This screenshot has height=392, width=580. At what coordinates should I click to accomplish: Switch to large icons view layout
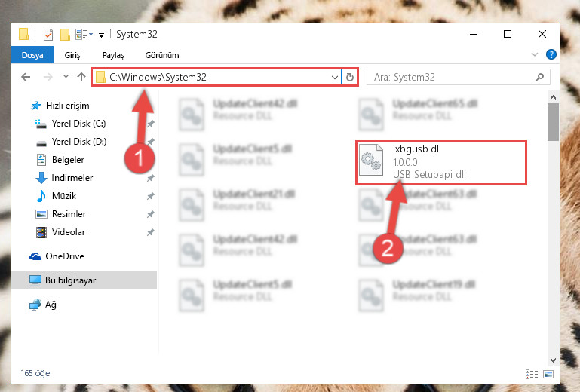548,374
